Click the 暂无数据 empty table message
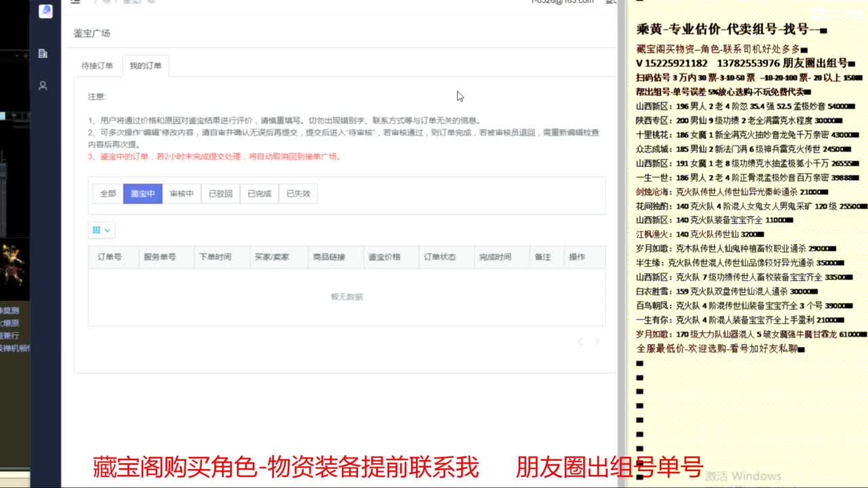 pos(347,297)
